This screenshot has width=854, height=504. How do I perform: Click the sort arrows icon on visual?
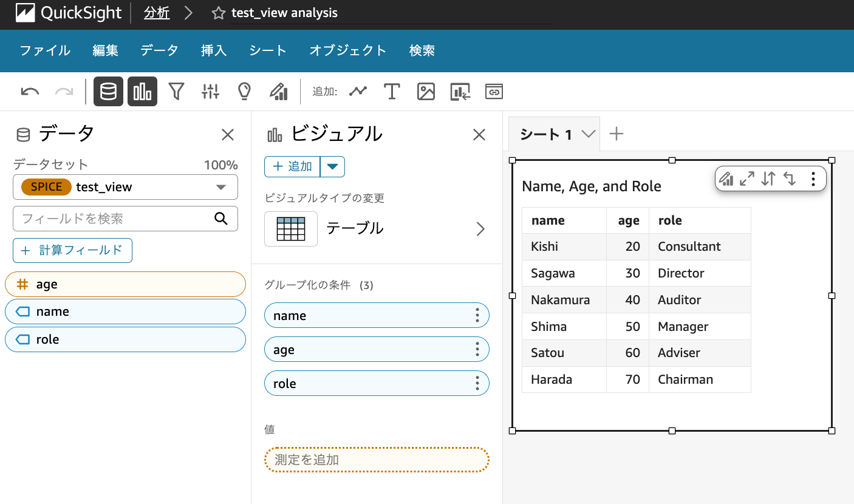click(768, 179)
